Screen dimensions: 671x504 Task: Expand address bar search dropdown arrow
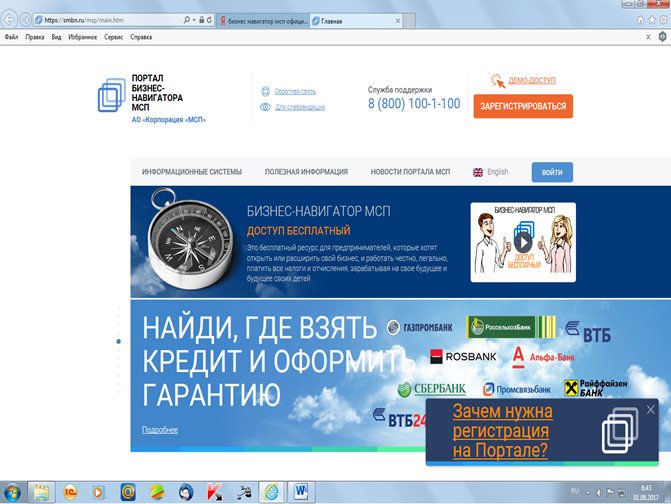click(x=194, y=20)
